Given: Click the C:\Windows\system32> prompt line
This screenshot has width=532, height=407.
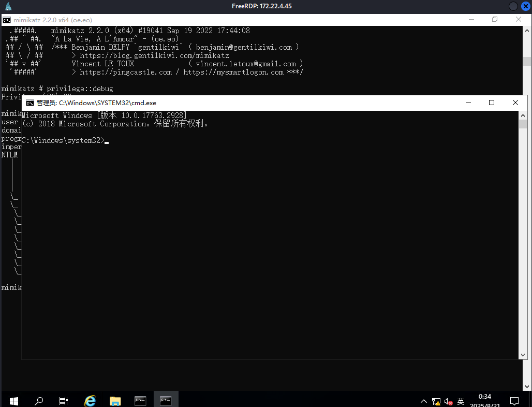Looking at the screenshot, I should (x=63, y=140).
